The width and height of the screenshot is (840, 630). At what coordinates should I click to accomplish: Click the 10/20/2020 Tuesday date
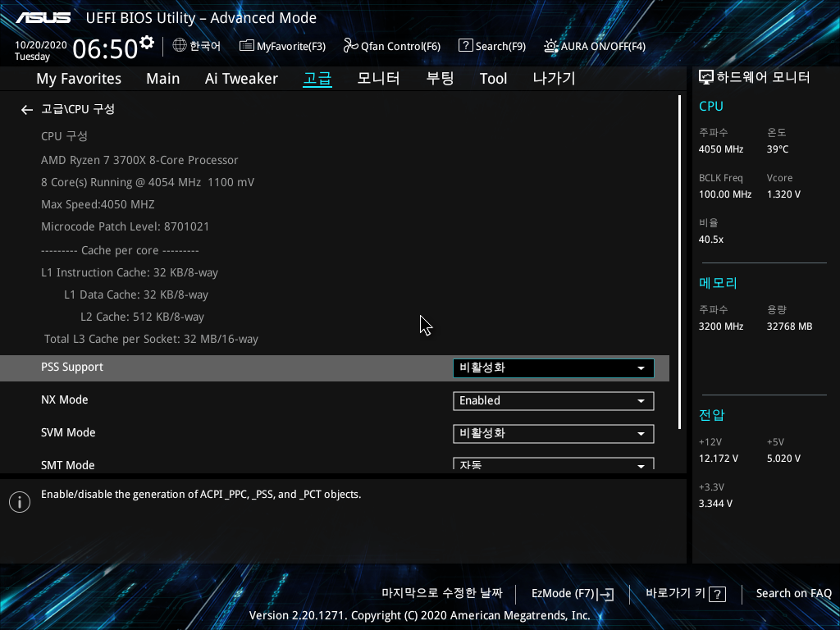pos(41,51)
